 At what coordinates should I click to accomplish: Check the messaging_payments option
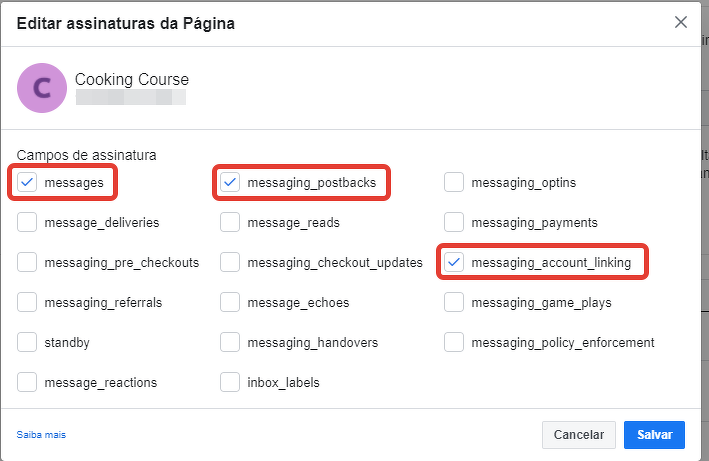(454, 222)
